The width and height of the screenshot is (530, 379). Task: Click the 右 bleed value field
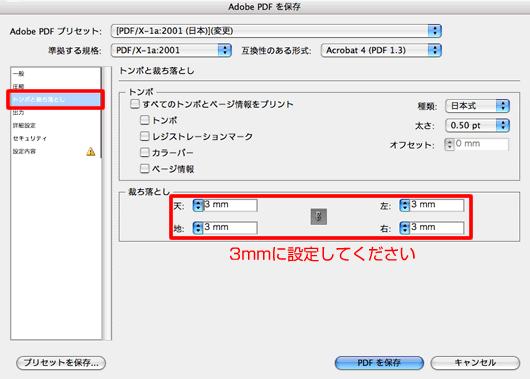[437, 228]
